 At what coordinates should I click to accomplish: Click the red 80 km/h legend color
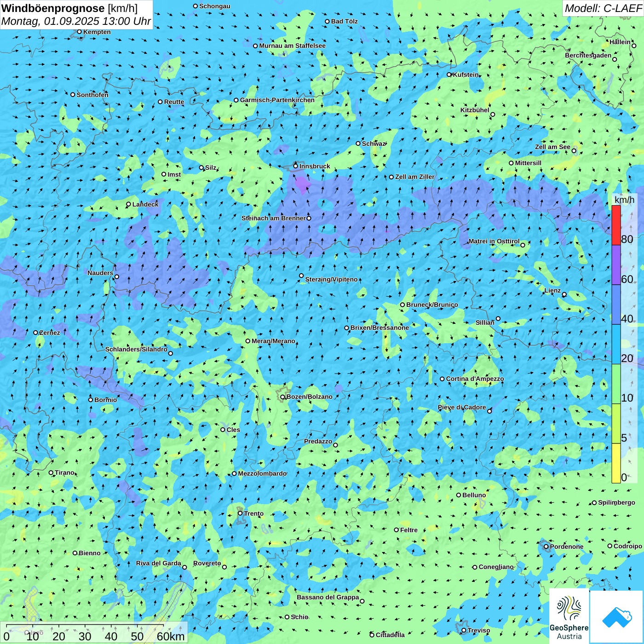click(x=616, y=225)
